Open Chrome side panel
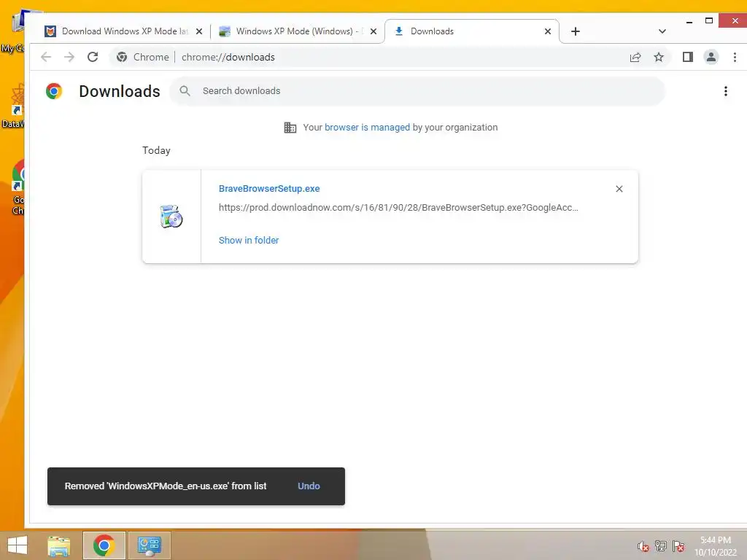The width and height of the screenshot is (747, 560). 687,57
